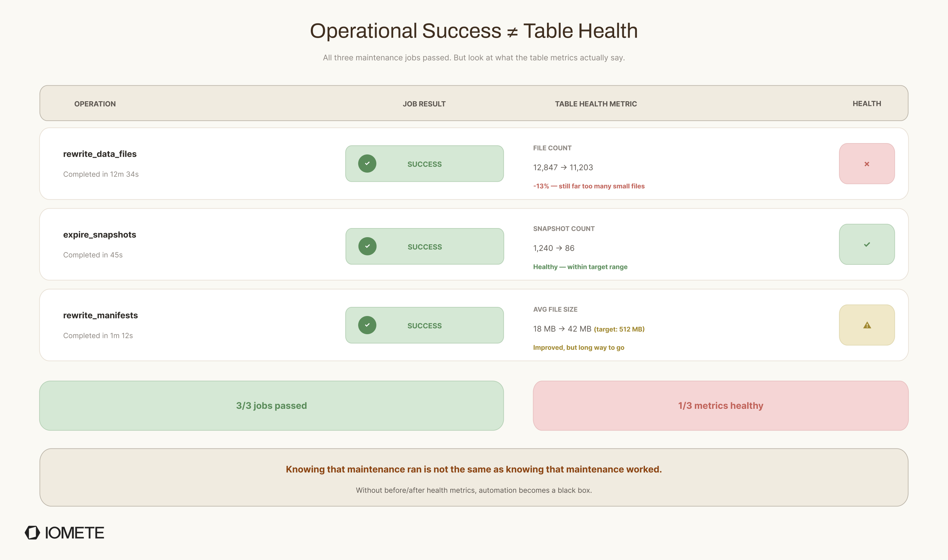Click SUCCESS badge in rewrite_data_files row
The width and height of the screenshot is (948, 560).
point(424,164)
